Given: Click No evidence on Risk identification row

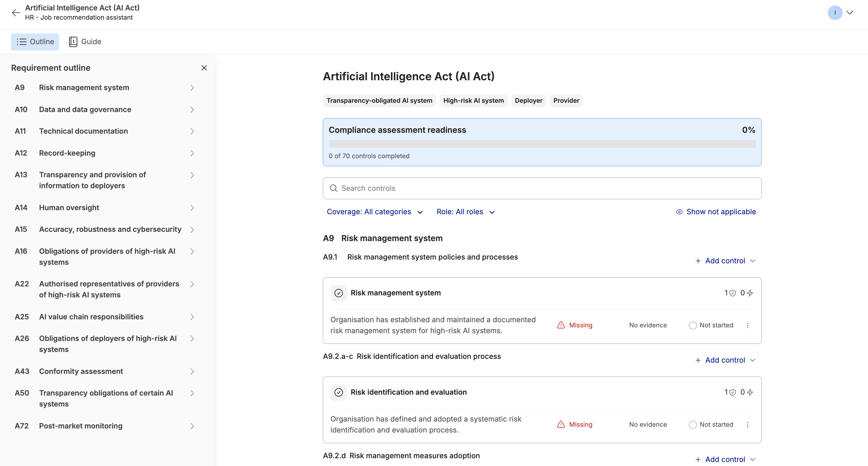Looking at the screenshot, I should pos(648,424).
